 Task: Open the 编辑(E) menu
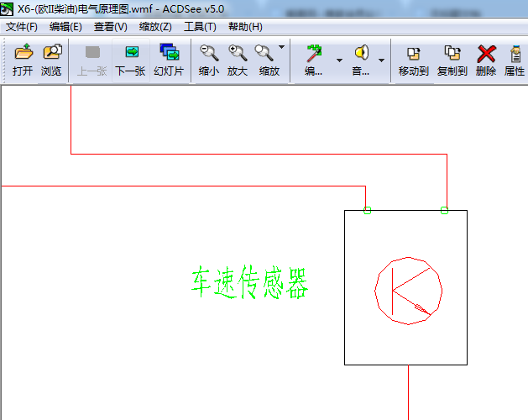(65, 27)
